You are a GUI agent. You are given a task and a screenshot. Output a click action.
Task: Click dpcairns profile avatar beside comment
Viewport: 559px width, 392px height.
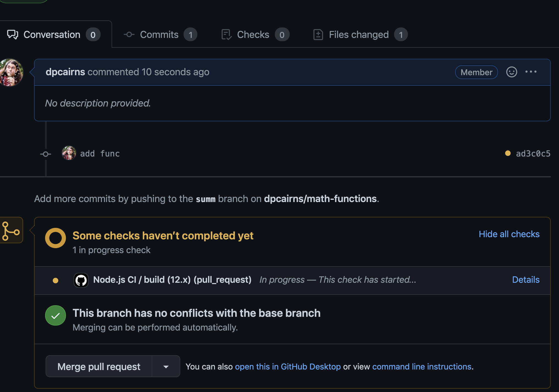[x=11, y=72]
